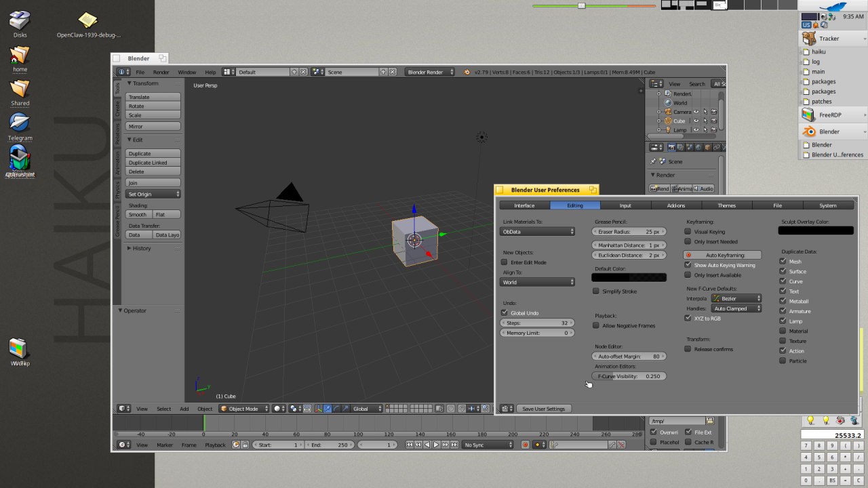Screen dimensions: 868x488
Task: Open the Scene properties tab icon
Action: click(x=689, y=147)
